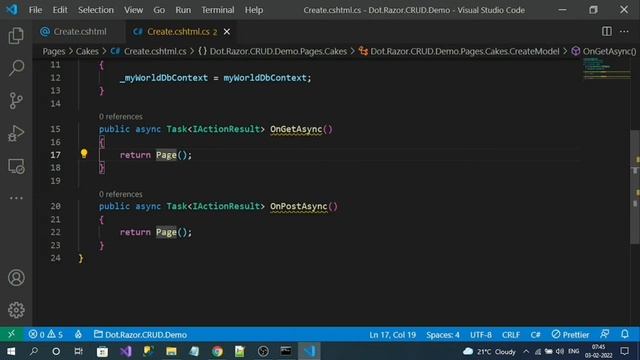
Task: Open the Run menu
Action: (183, 10)
